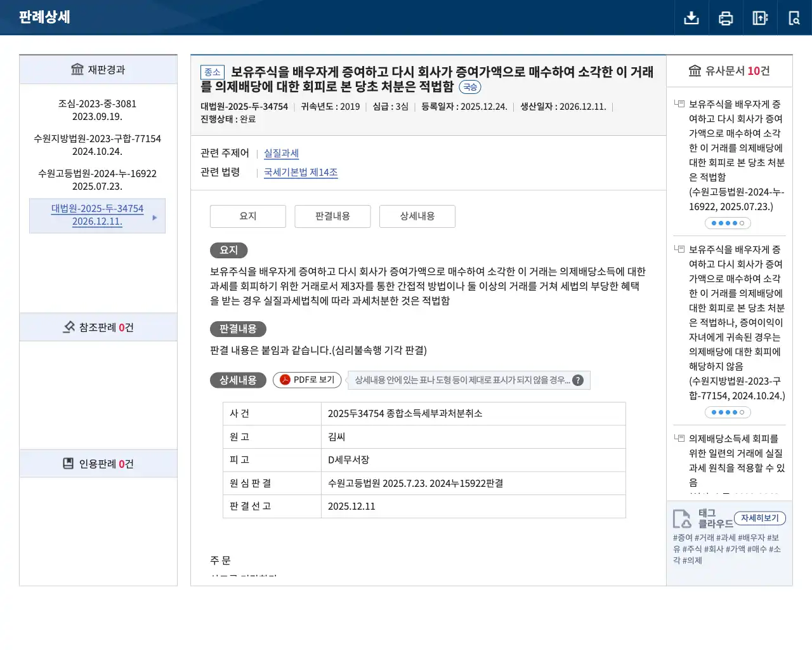The width and height of the screenshot is (812, 650).
Task: Click PDF로 보기 button
Action: pyautogui.click(x=307, y=380)
